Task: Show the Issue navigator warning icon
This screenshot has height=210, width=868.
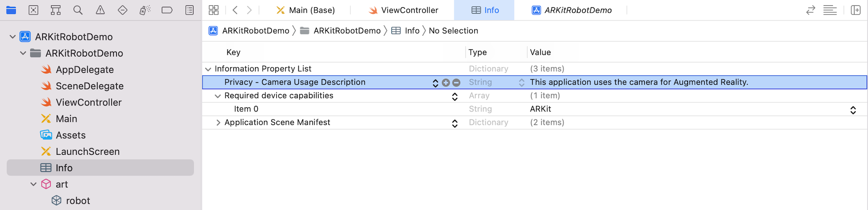Action: pyautogui.click(x=100, y=10)
